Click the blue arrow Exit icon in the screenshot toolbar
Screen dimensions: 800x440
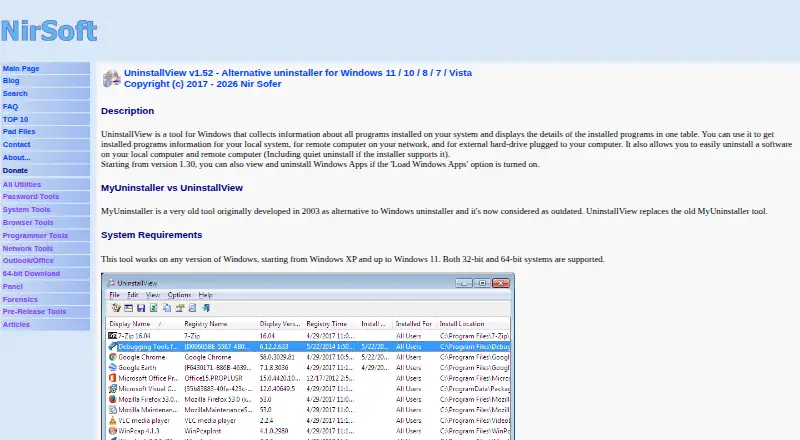tap(206, 308)
